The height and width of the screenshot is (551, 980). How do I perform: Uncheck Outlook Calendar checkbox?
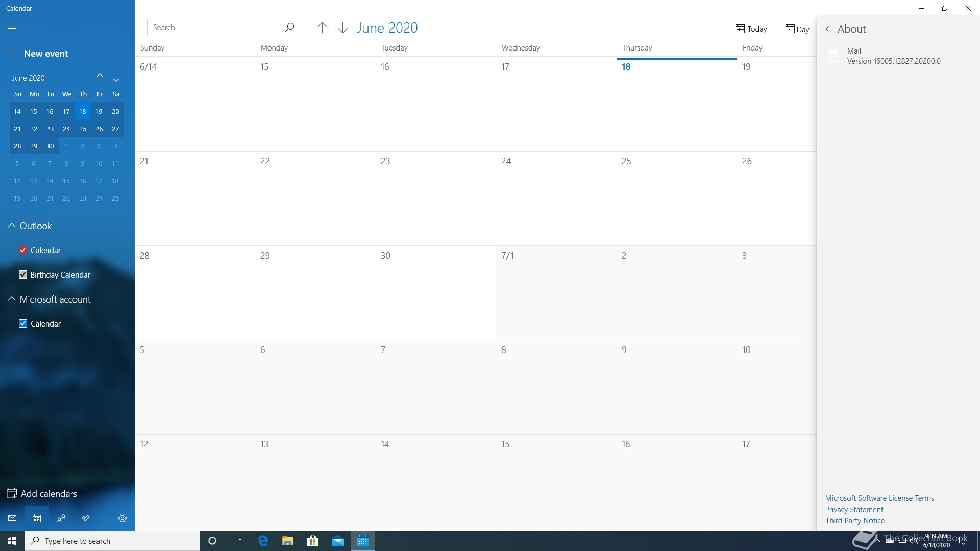tap(23, 250)
